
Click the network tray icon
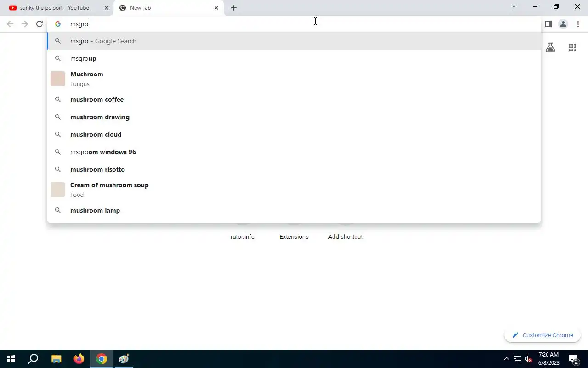(x=518, y=359)
